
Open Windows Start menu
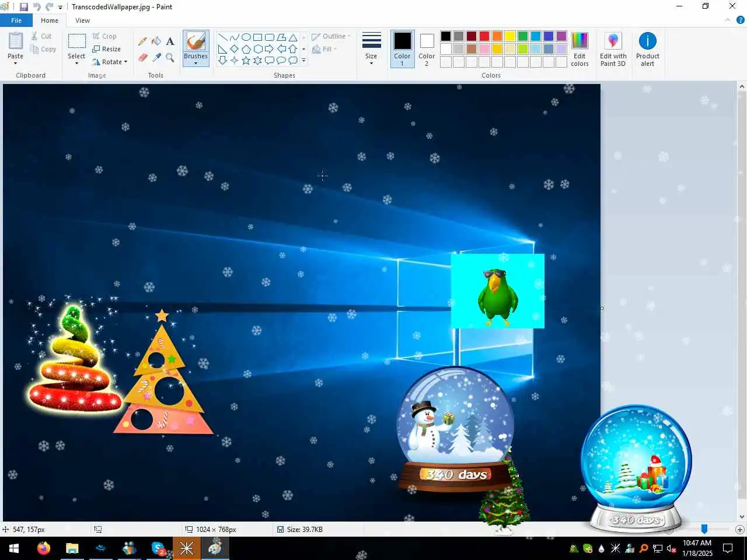pyautogui.click(x=14, y=548)
